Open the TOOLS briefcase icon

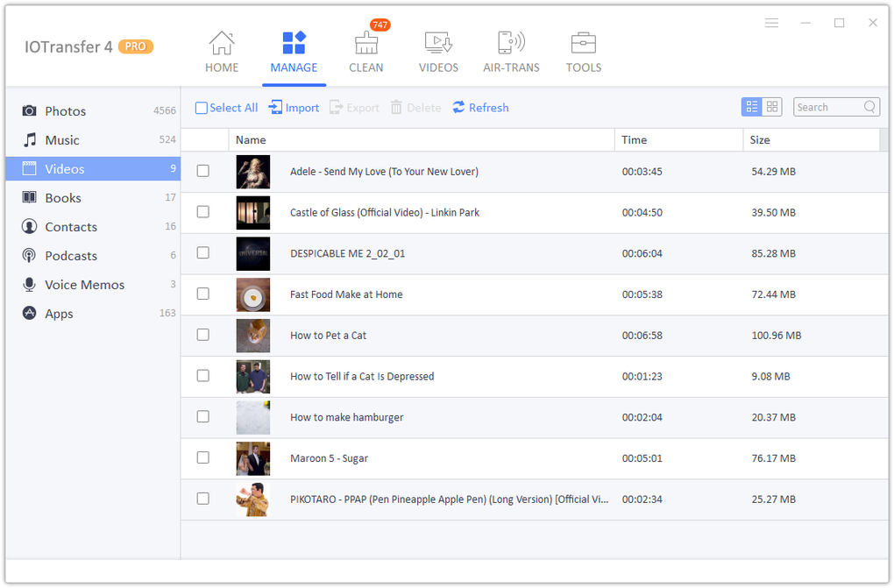[583, 43]
